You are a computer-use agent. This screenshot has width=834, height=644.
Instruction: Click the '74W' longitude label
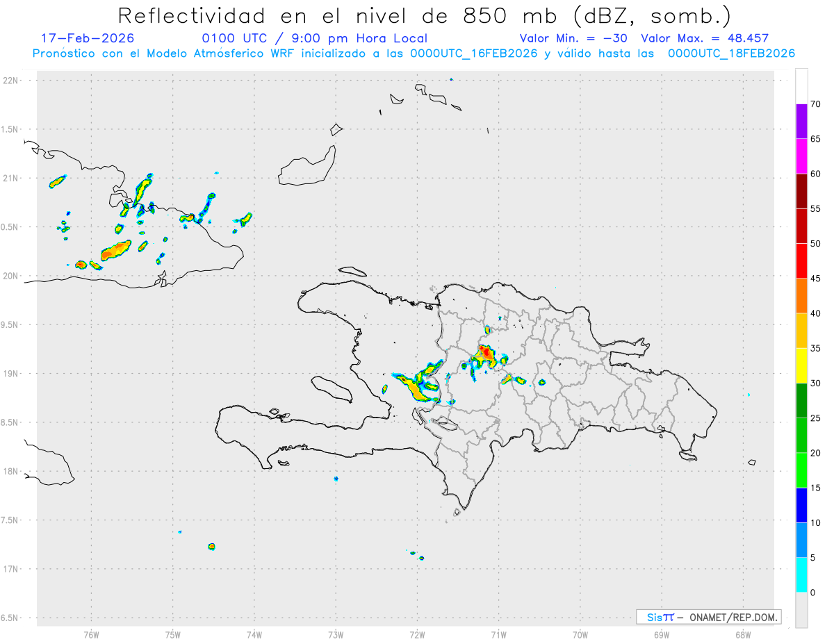pos(254,635)
